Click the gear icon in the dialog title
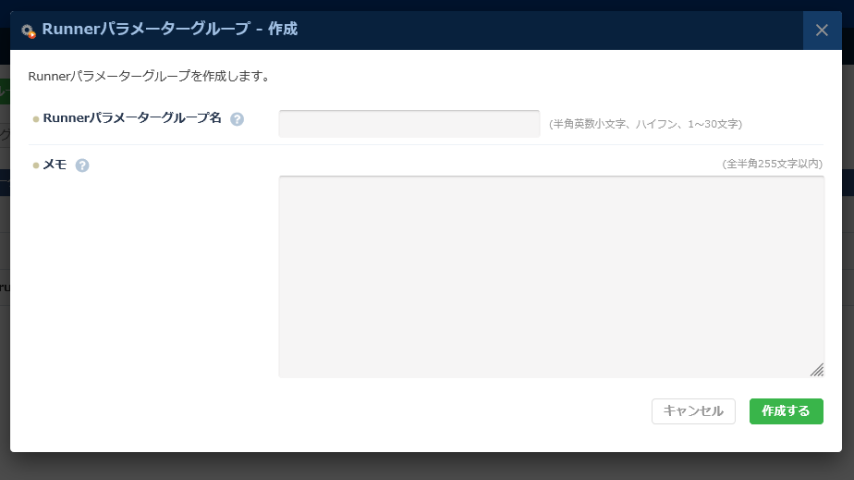Screen dimensions: 854x480 [x=28, y=31]
